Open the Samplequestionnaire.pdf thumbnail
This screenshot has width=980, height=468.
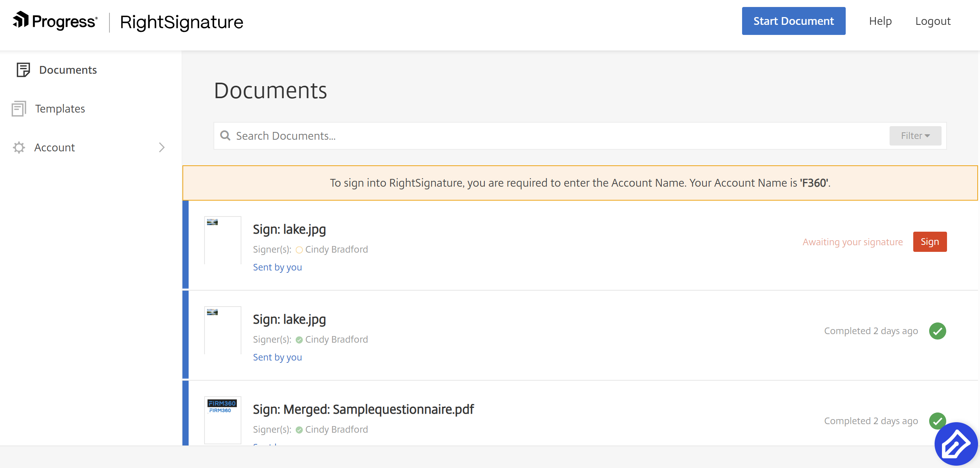[222, 420]
